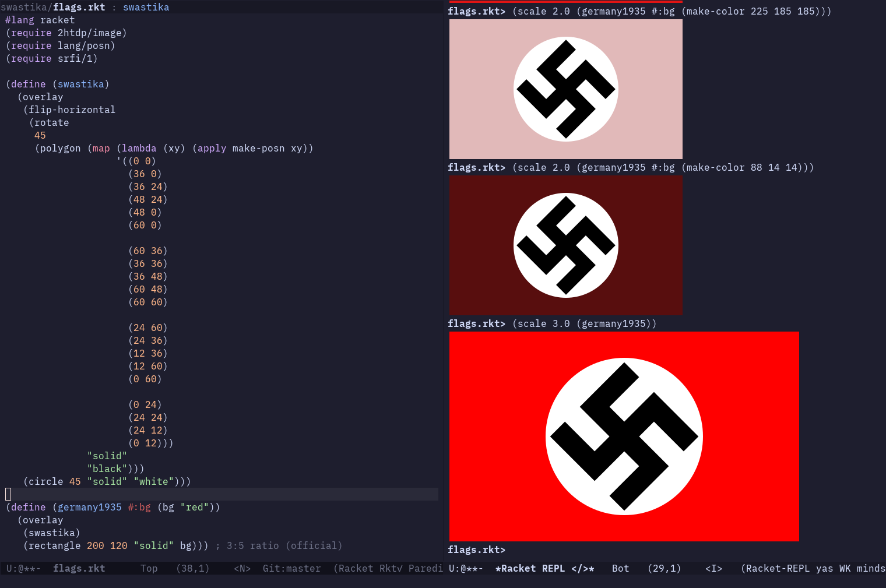Click the '(36 36)' coordinate pair

(x=148, y=263)
